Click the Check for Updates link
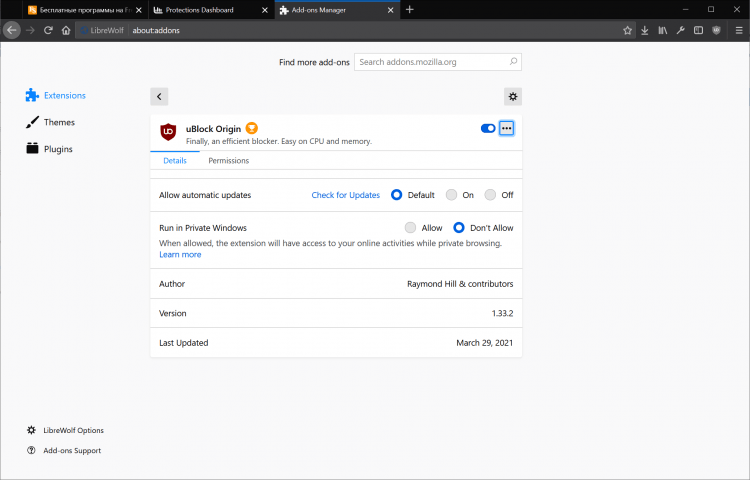This screenshot has height=480, width=750. click(x=345, y=195)
